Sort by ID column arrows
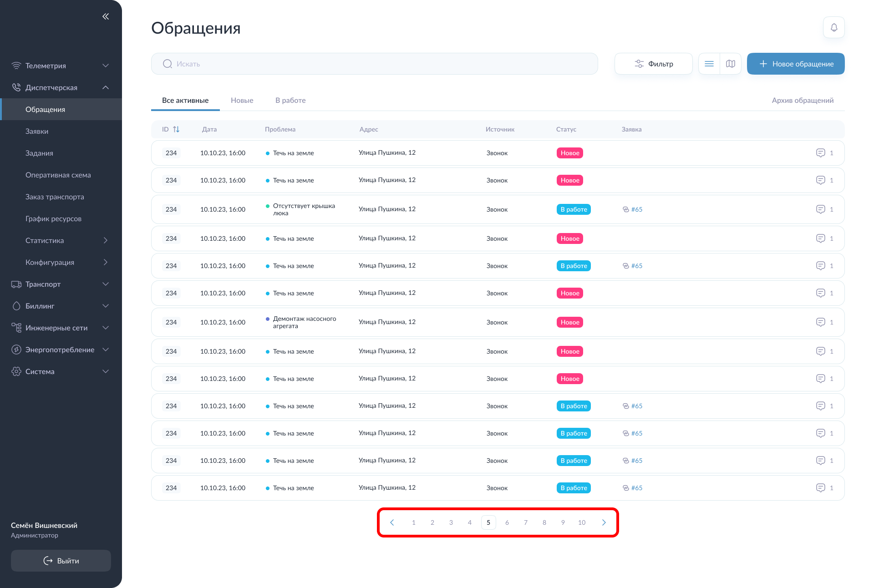This screenshot has height=588, width=874. click(176, 129)
